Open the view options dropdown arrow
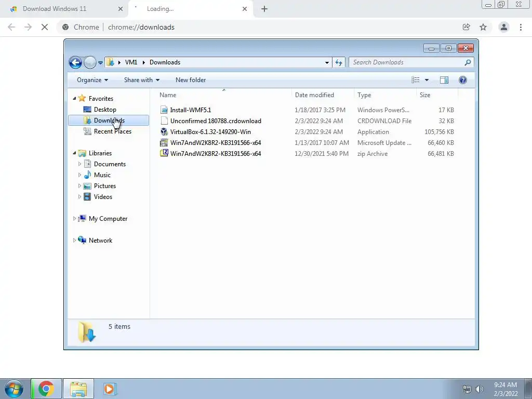The height and width of the screenshot is (399, 532). click(x=427, y=80)
